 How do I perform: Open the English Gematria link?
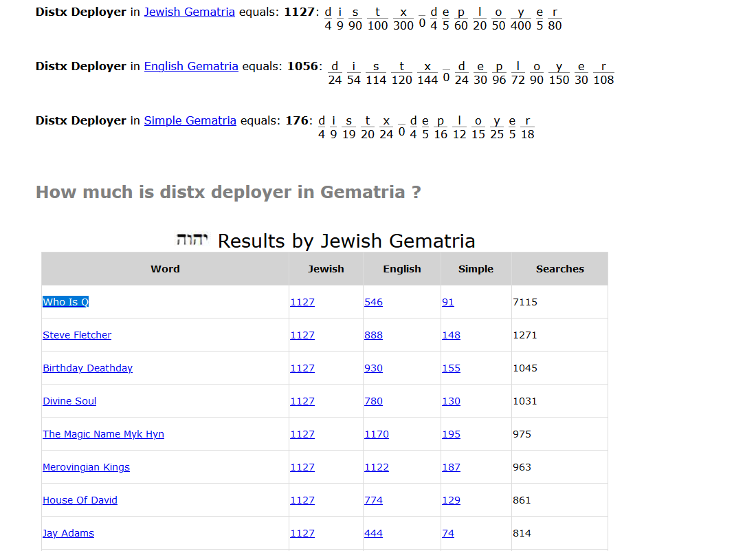tap(191, 66)
